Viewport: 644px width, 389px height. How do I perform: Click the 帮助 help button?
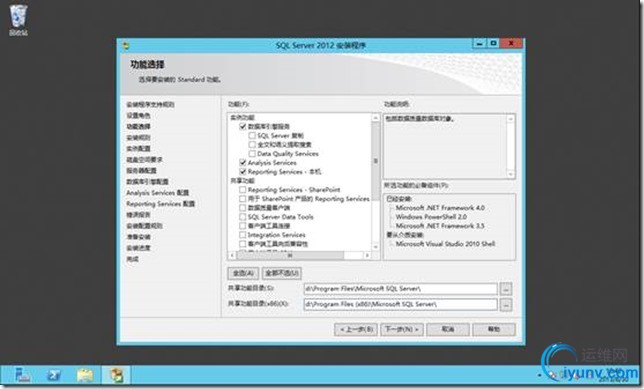[x=494, y=329]
